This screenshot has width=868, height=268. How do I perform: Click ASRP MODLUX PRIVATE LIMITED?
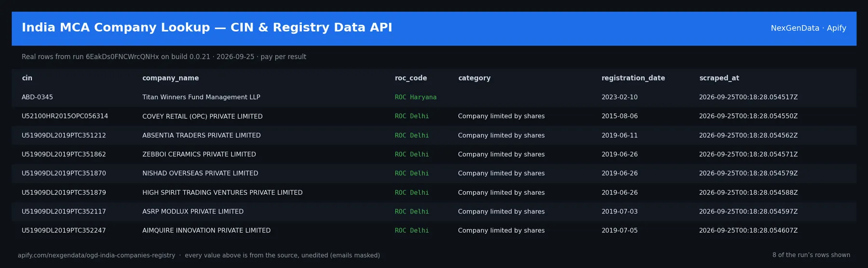click(x=193, y=211)
